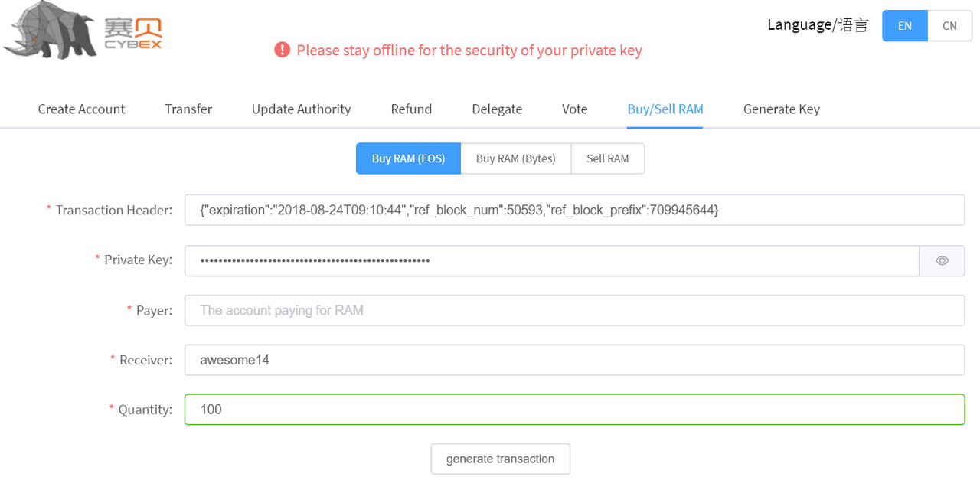Image resolution: width=980 pixels, height=490 pixels.
Task: Select the Buy RAM (Bytes) option
Action: point(515,158)
